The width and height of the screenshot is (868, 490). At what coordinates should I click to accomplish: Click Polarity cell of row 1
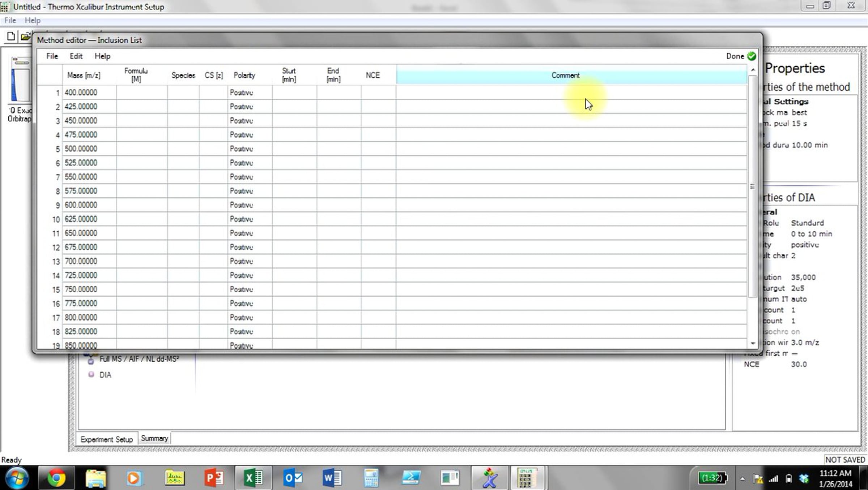250,93
